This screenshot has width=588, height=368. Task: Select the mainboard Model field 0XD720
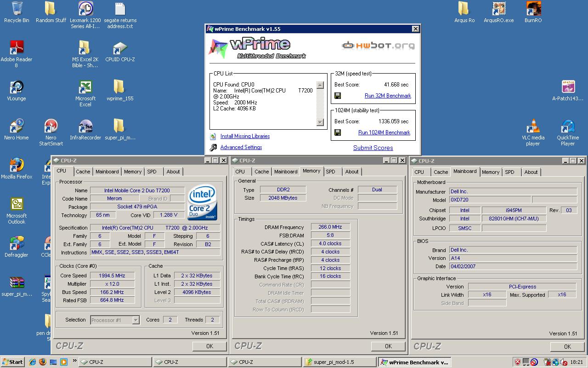point(489,200)
